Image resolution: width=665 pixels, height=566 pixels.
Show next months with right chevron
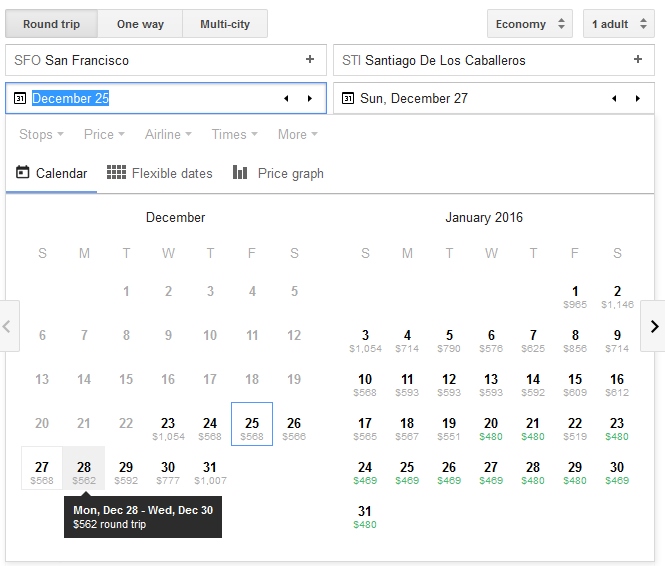653,326
